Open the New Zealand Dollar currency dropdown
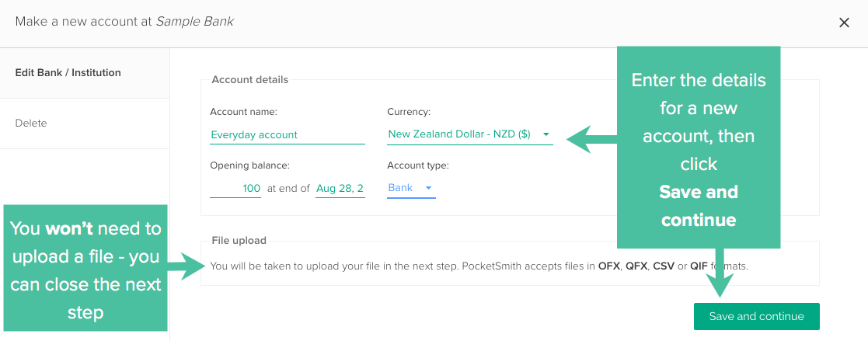The height and width of the screenshot is (341, 868). 460,134
